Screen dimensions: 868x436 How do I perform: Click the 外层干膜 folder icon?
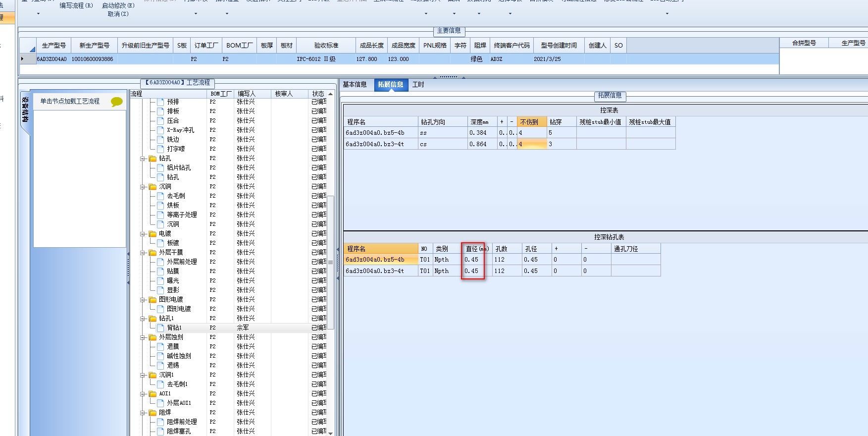pyautogui.click(x=153, y=253)
